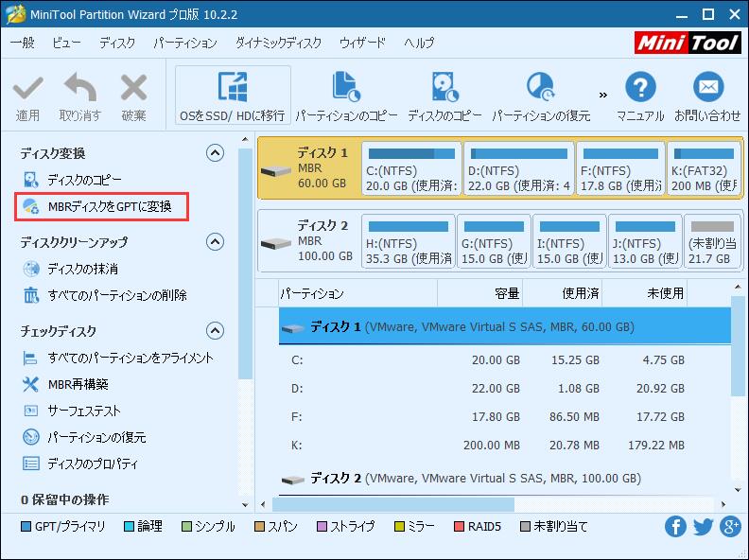
Task: Select F:(NTFS) partition block
Action: (x=621, y=168)
